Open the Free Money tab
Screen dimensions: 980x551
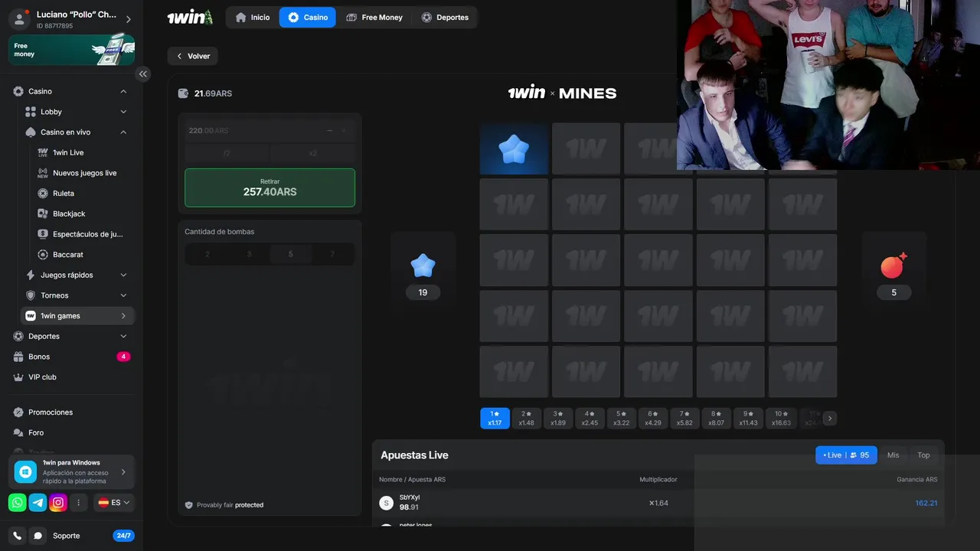pos(374,17)
